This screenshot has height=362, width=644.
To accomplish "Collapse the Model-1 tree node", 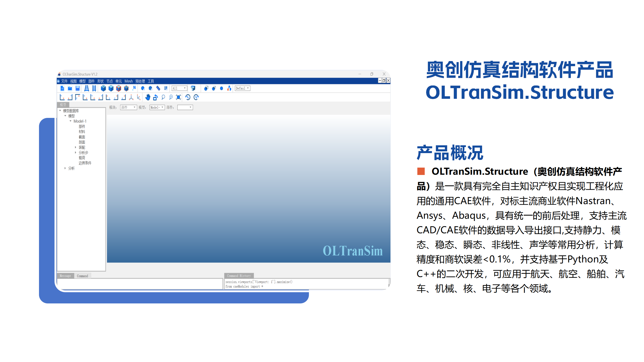I will pyautogui.click(x=70, y=121).
